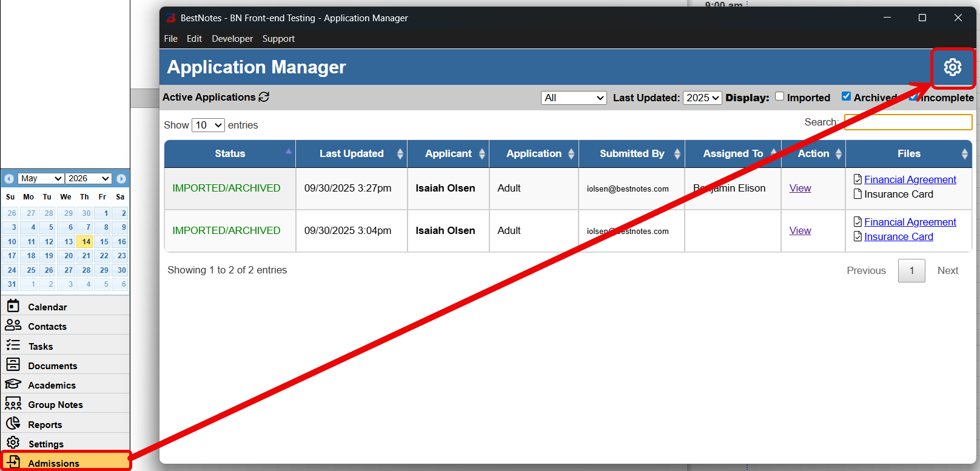Refresh the Active Applications list
Image resolution: width=980 pixels, height=471 pixels.
(264, 97)
